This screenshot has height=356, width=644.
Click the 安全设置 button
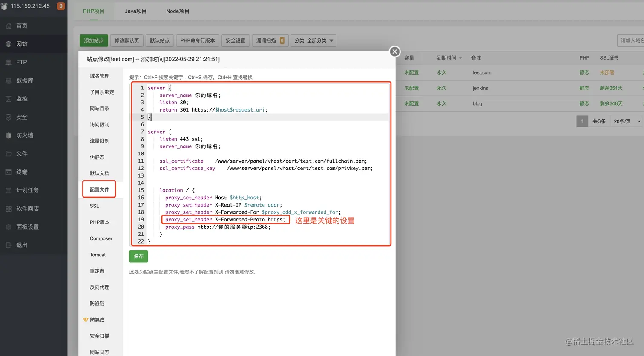tap(236, 40)
